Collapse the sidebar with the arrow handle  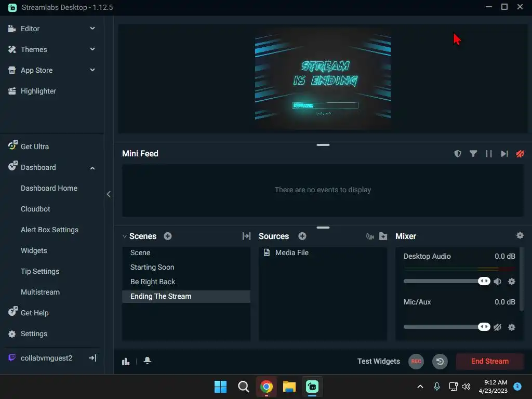coord(109,194)
